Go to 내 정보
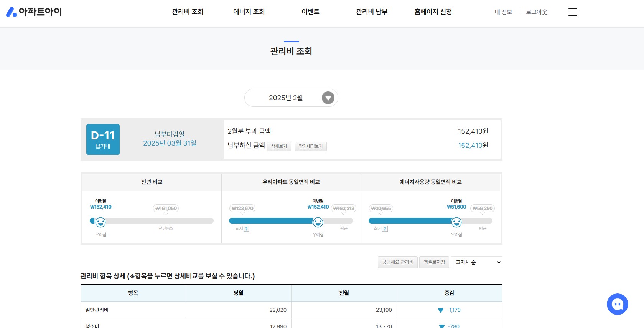Image resolution: width=644 pixels, height=328 pixels. coord(503,12)
